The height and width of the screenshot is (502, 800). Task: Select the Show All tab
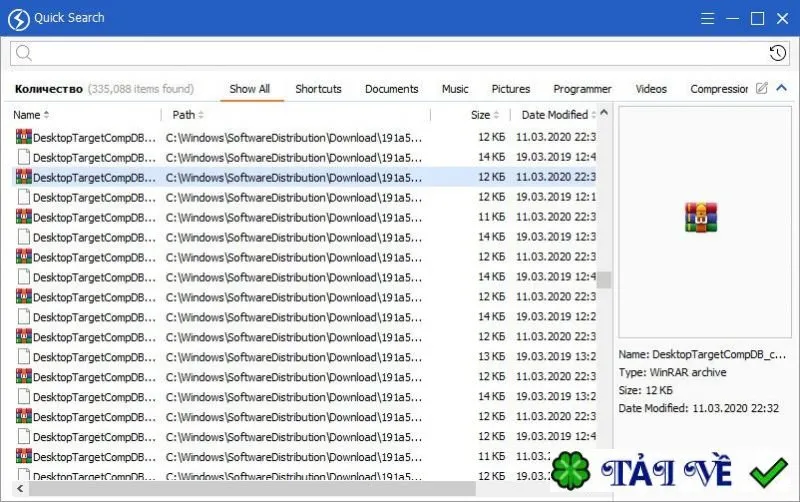pyautogui.click(x=249, y=89)
